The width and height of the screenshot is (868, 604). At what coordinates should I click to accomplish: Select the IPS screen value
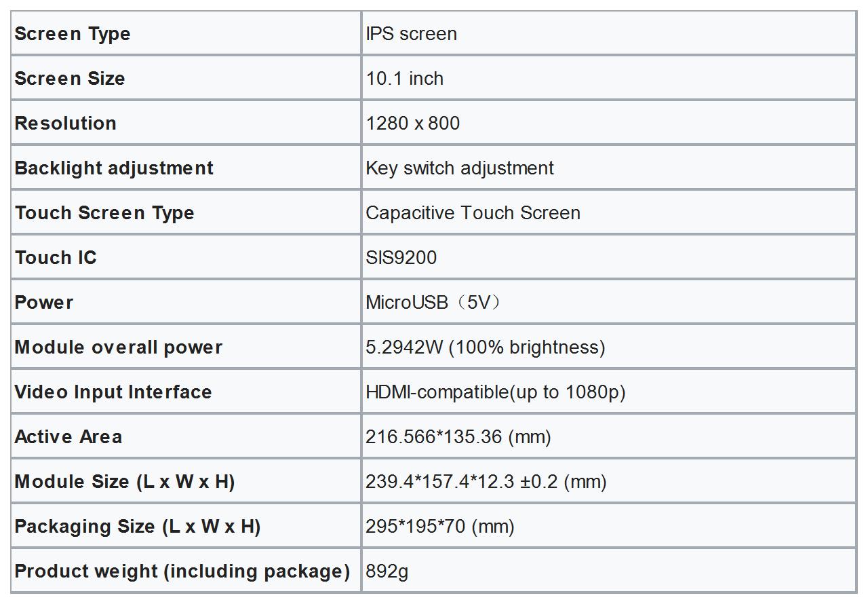411,34
